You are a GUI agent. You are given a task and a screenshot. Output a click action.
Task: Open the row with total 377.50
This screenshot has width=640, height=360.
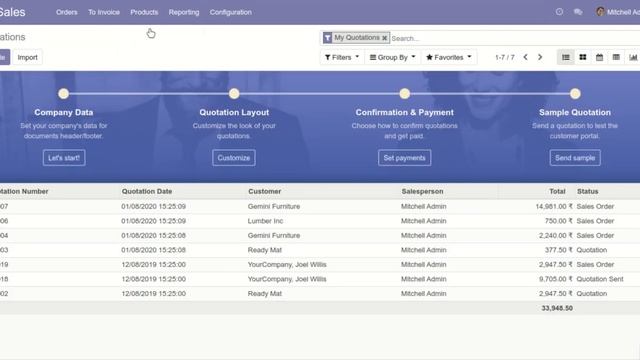click(x=320, y=250)
